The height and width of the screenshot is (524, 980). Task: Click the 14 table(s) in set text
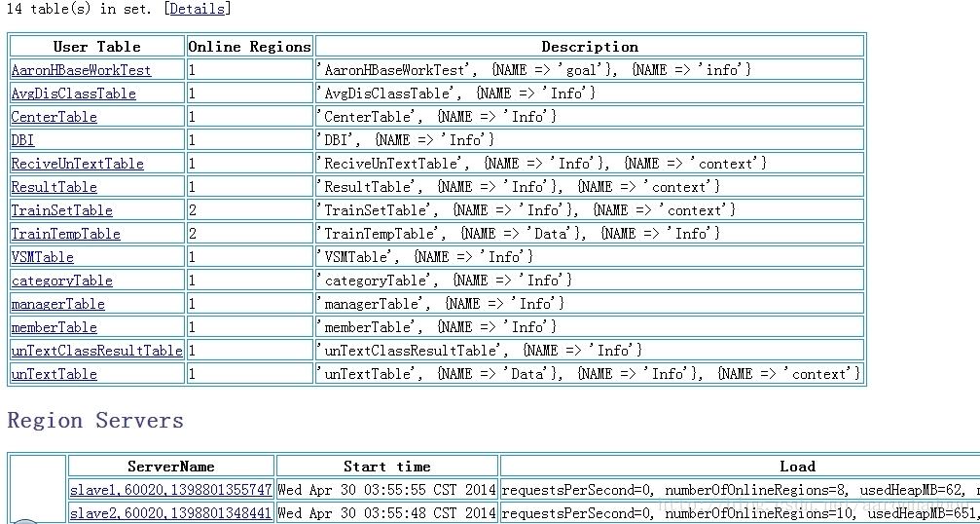(x=80, y=9)
